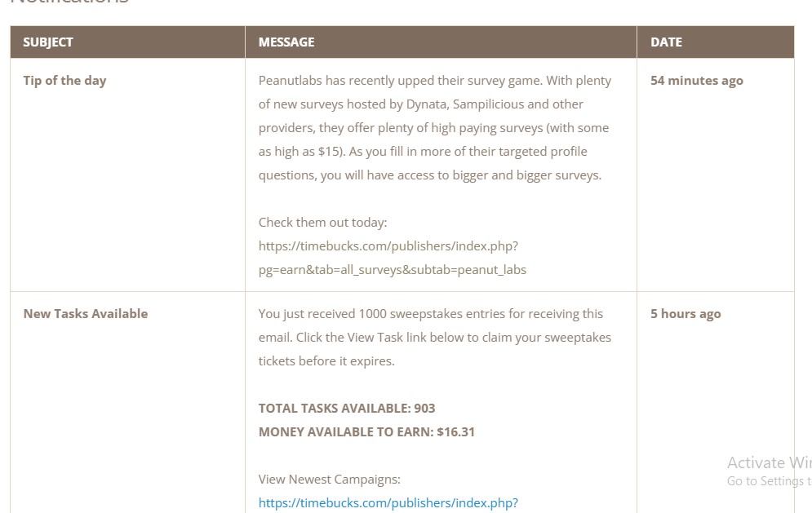The image size is (812, 513).
Task: Open the blue timebucks.com publishers link
Action: pyautogui.click(x=388, y=502)
